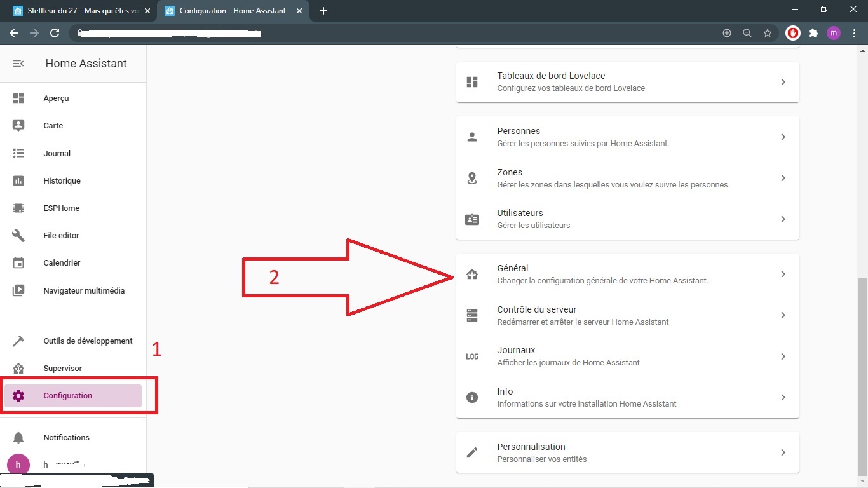Click the Journaux LOG icon
868x488 pixels.
point(471,356)
